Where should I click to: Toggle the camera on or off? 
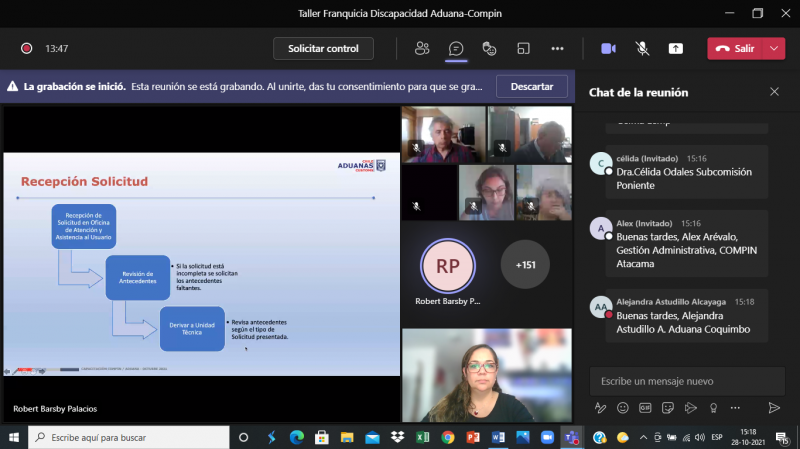pos(608,48)
